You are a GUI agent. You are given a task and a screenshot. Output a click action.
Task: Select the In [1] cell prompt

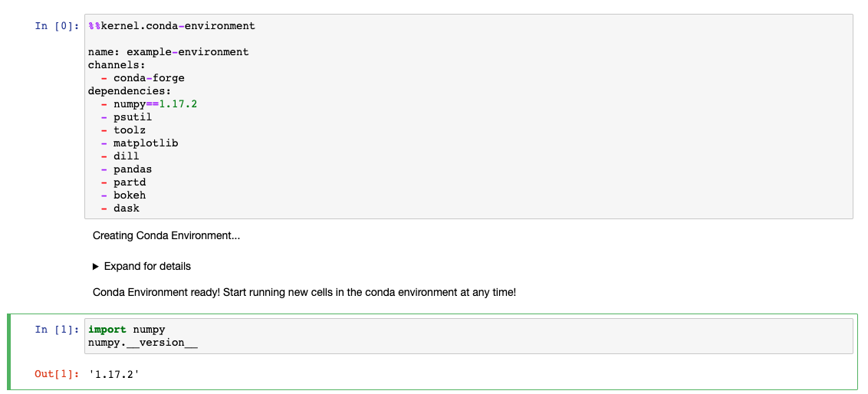57,330
